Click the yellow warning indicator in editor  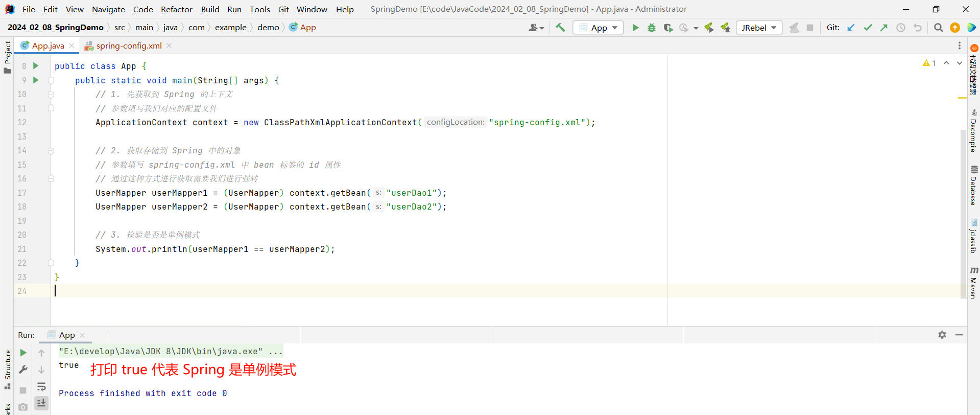pyautogui.click(x=929, y=63)
